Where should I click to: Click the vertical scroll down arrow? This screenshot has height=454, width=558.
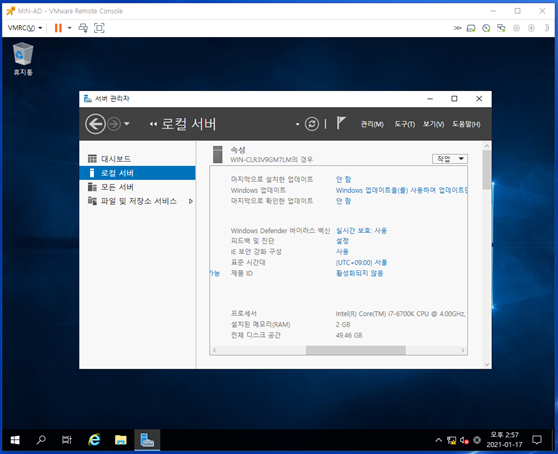[x=486, y=364]
